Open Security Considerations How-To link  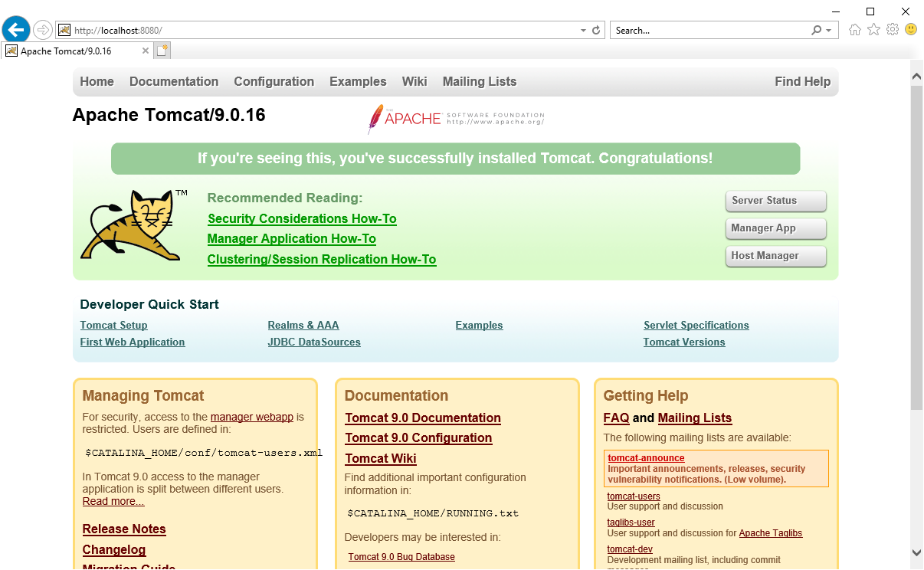[x=302, y=219]
